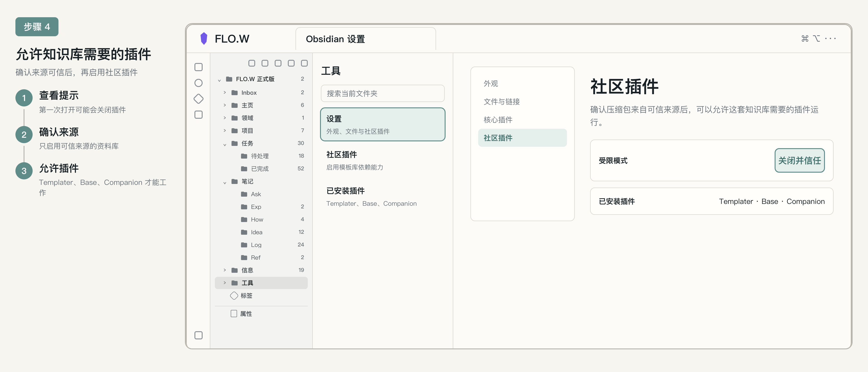Select 社区插件 in the settings menu
This screenshot has width=868, height=372.
[522, 138]
